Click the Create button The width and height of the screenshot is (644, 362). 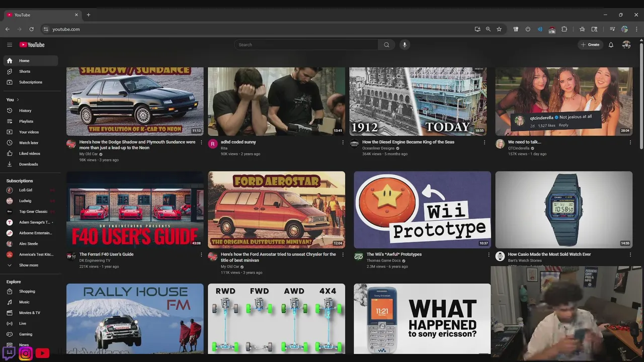(x=590, y=45)
